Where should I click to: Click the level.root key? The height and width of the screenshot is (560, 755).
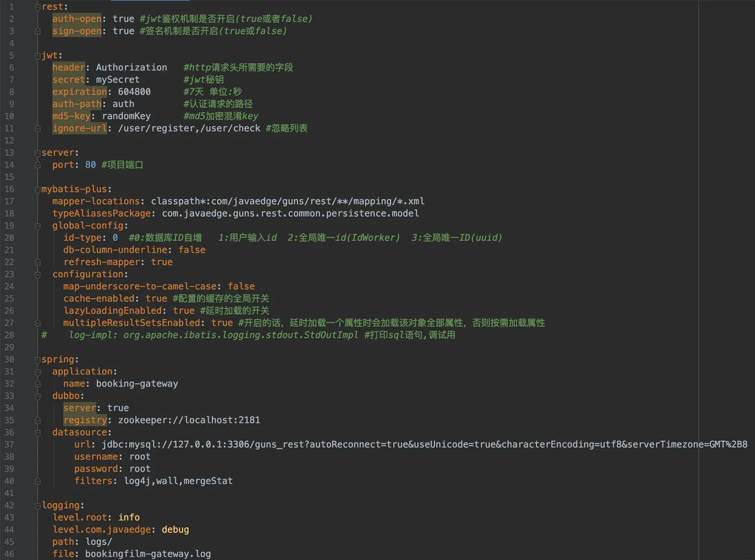[80, 518]
